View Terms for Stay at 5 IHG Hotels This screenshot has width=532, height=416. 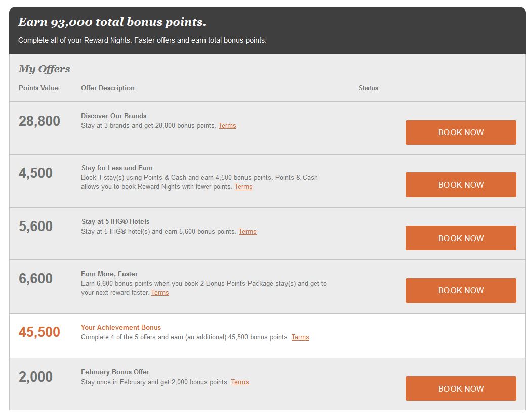pyautogui.click(x=248, y=231)
